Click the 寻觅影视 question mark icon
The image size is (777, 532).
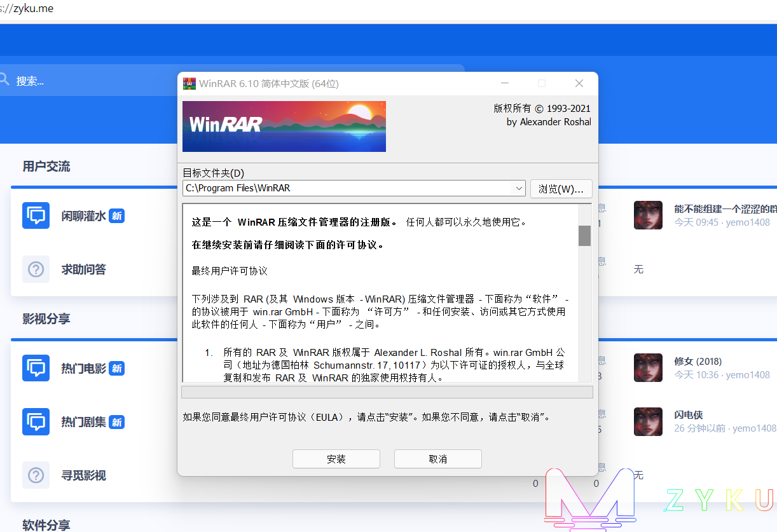click(x=36, y=475)
